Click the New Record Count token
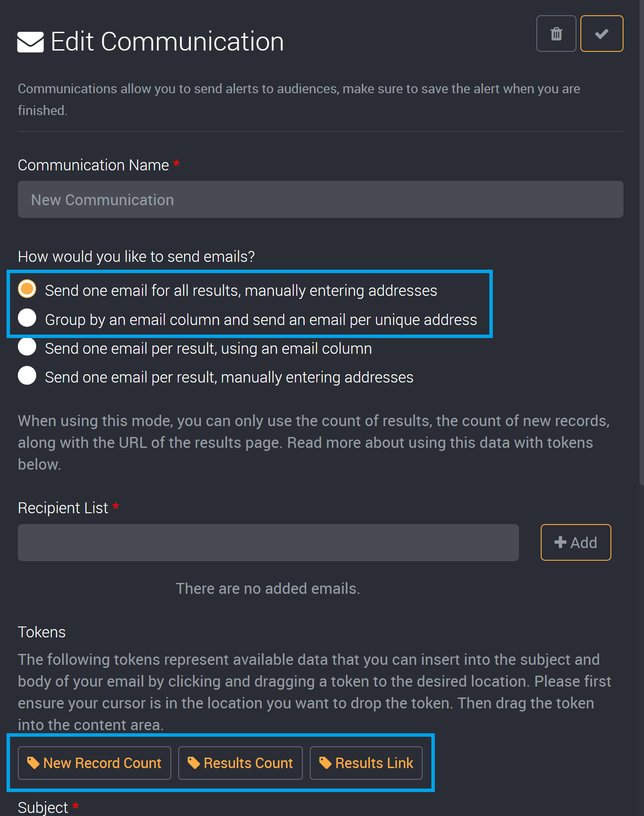 tap(94, 763)
